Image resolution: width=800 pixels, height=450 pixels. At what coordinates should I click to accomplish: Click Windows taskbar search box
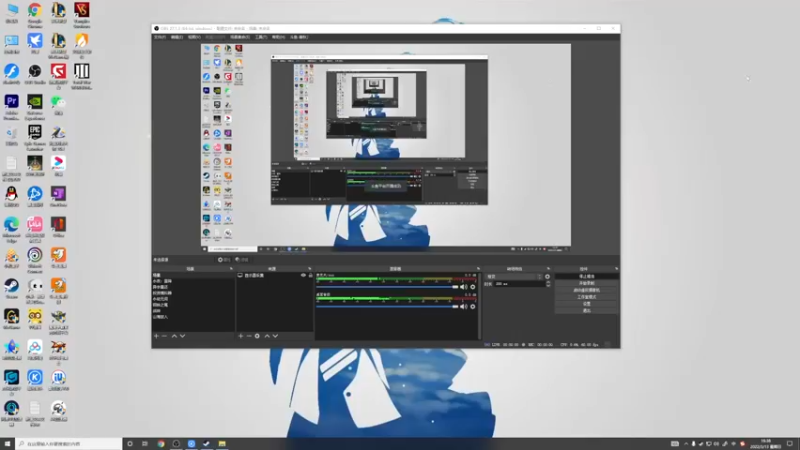[x=69, y=444]
